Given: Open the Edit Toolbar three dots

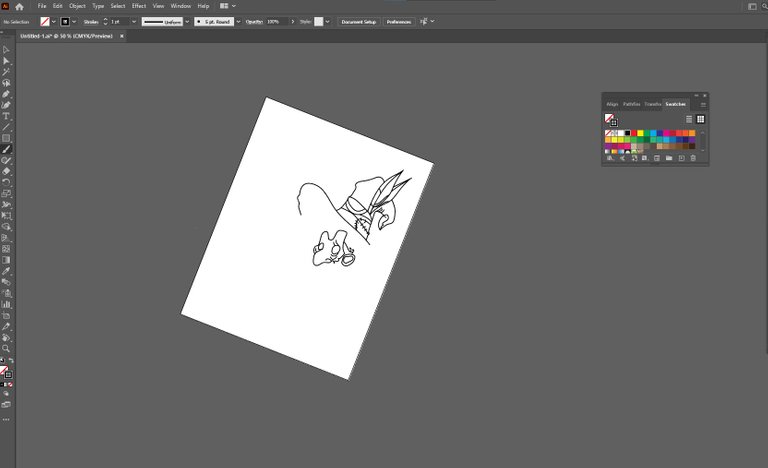Looking at the screenshot, I should click(6, 420).
